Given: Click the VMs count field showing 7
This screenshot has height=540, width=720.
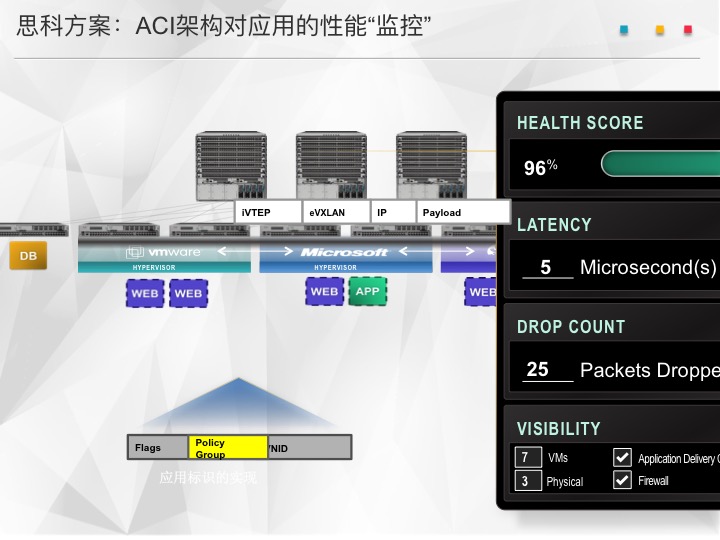Looking at the screenshot, I should [x=528, y=457].
